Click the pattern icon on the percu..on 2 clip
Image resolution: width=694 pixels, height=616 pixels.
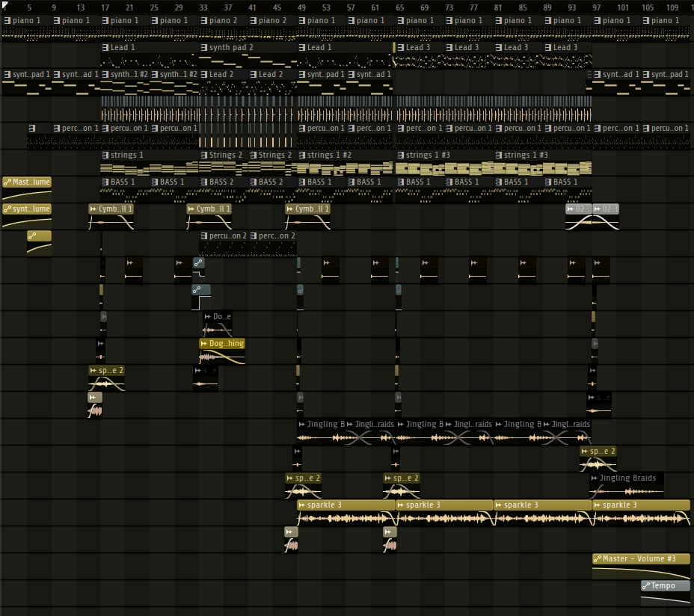click(204, 236)
